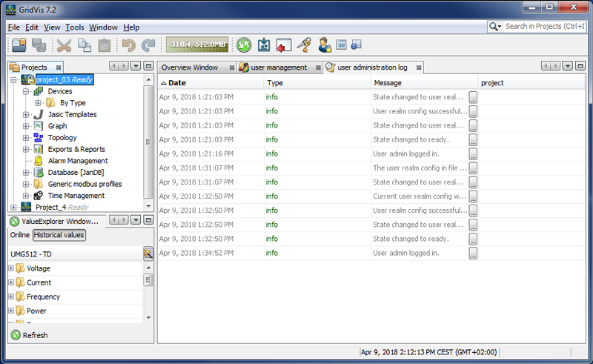Expand the Voltage folder node
Image resolution: width=593 pixels, height=364 pixels.
[x=11, y=268]
